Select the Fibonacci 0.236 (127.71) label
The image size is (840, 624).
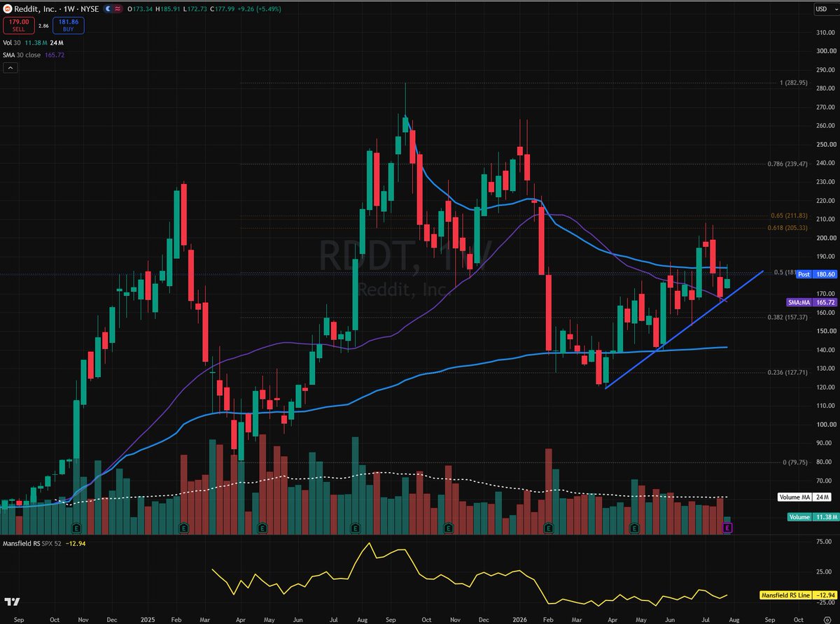pyautogui.click(x=787, y=372)
